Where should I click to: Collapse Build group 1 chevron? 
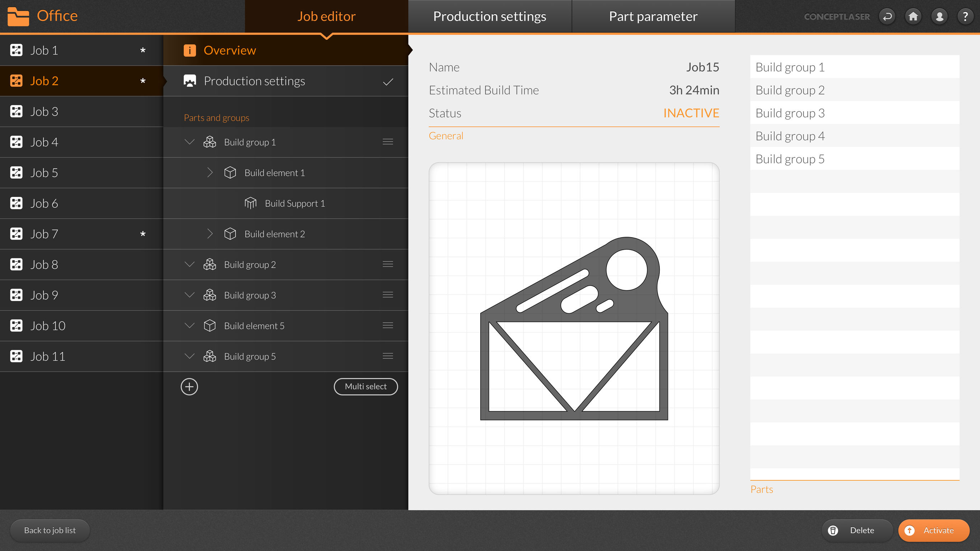click(x=189, y=142)
